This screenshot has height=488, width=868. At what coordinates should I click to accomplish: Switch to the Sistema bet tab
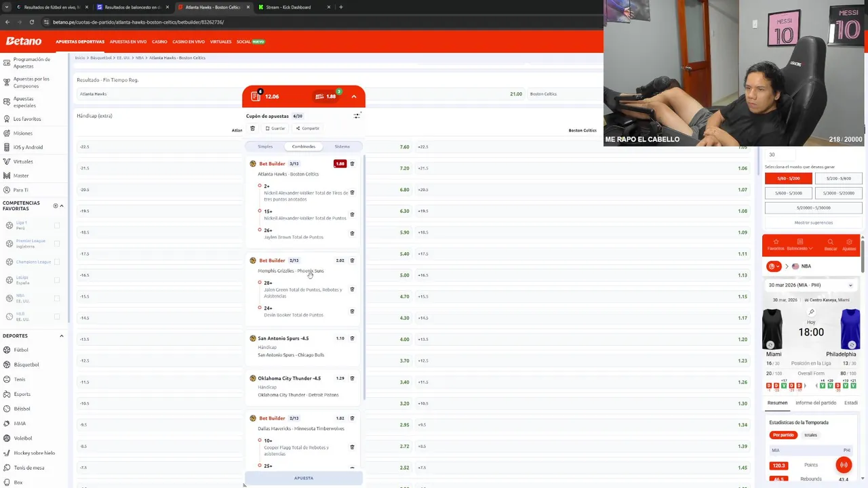tap(342, 146)
